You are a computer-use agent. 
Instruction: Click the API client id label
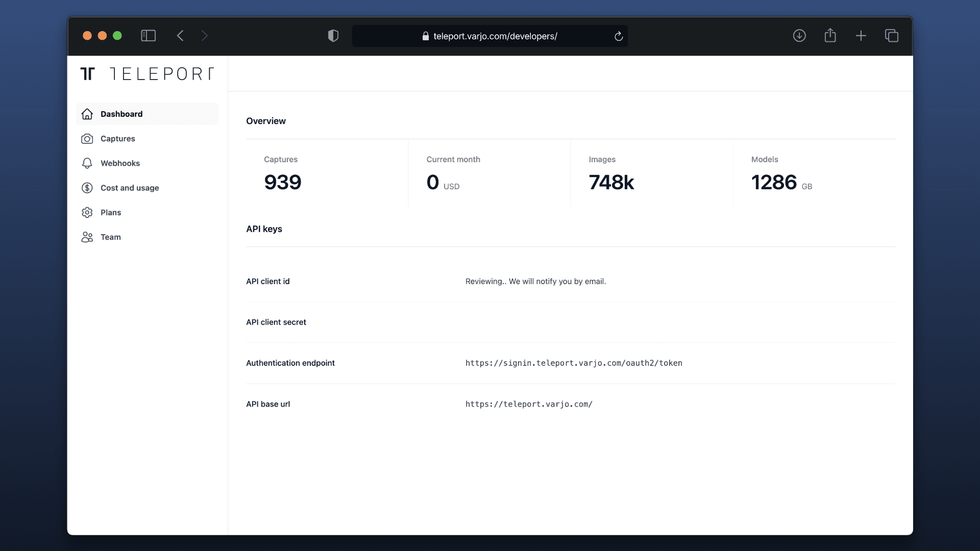pyautogui.click(x=268, y=282)
